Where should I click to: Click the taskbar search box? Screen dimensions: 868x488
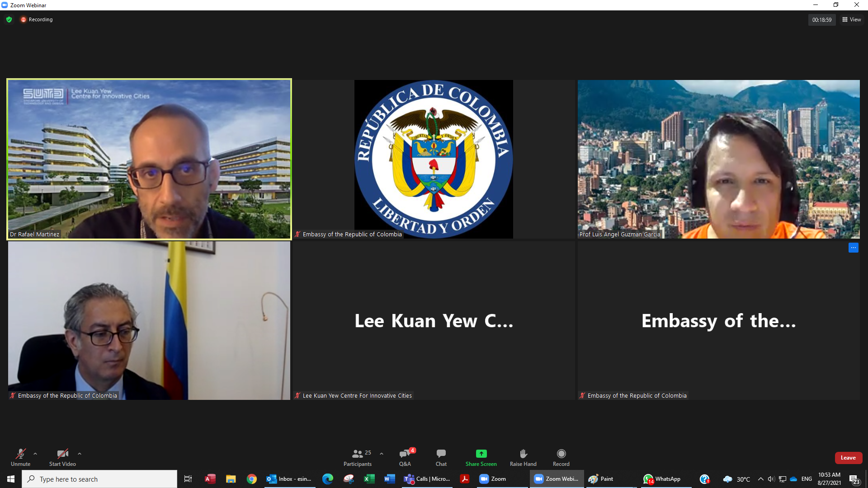(99, 479)
